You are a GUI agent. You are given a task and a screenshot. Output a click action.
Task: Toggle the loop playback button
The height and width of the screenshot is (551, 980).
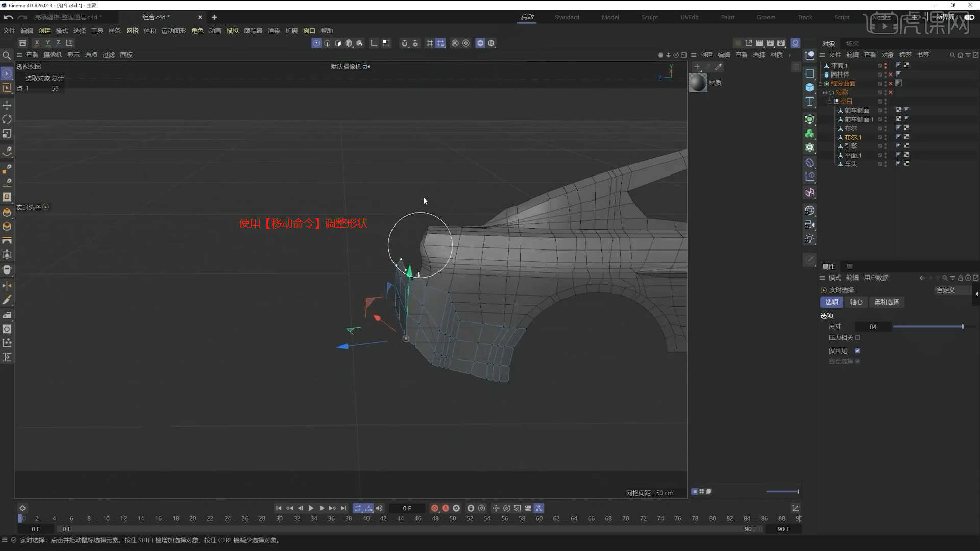pos(358,508)
